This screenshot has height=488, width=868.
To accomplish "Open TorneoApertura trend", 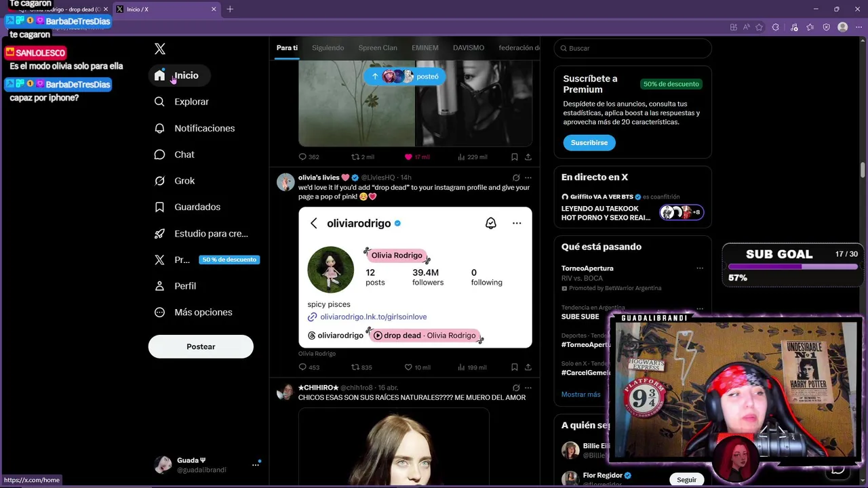I will pos(587,268).
